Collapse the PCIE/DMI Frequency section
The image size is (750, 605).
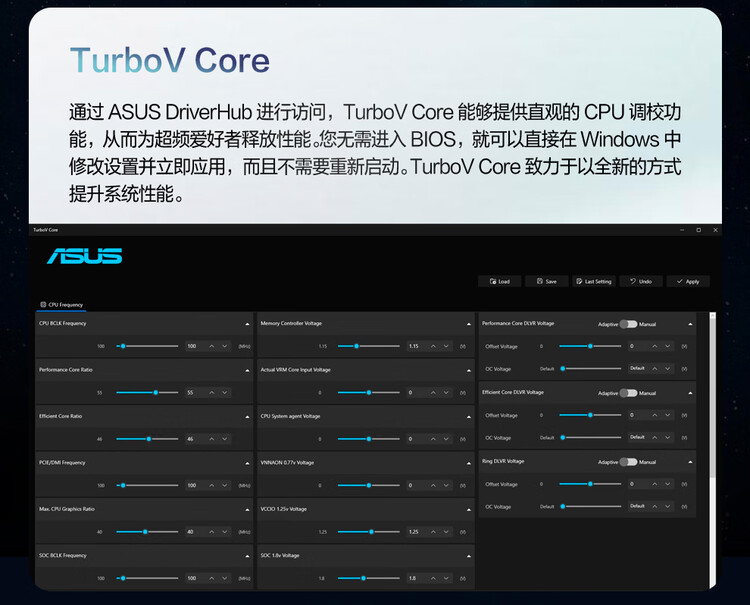[247, 463]
